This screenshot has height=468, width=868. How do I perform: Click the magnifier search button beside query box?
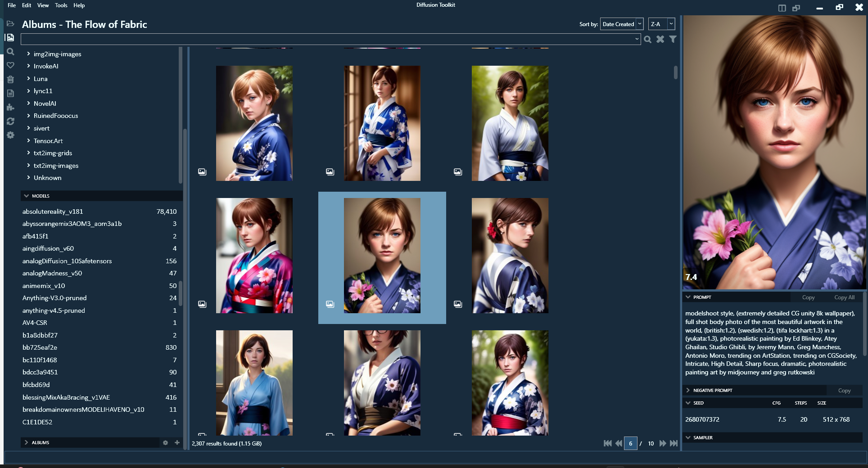pos(647,39)
